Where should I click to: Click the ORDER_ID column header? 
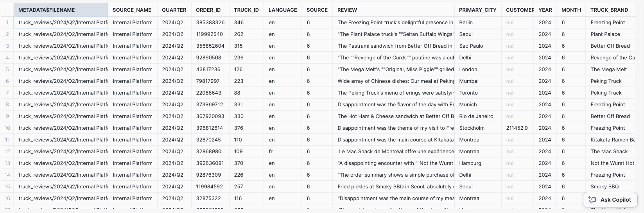pos(208,10)
